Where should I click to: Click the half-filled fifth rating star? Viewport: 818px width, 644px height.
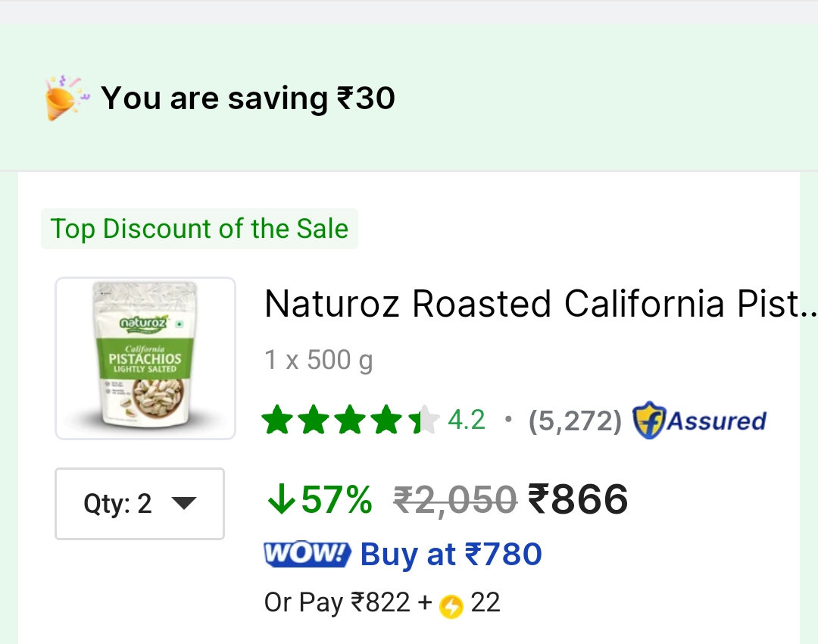pos(424,420)
